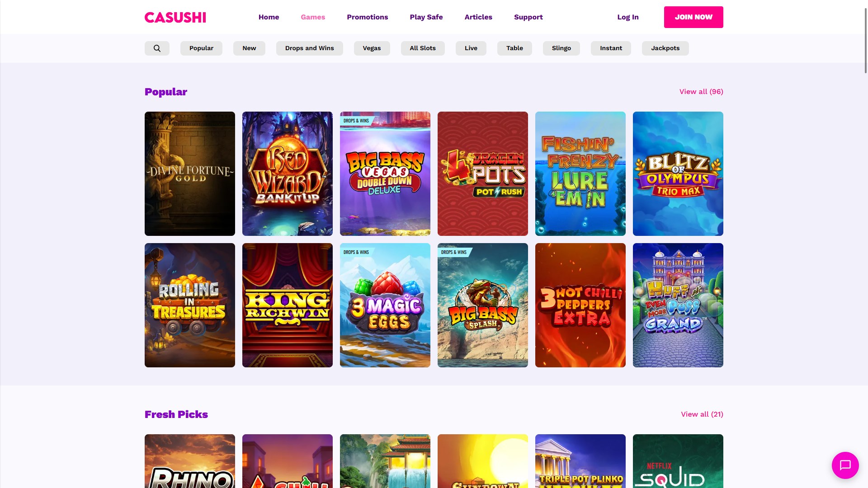Viewport: 868px width, 488px height.
Task: Go to Home page
Action: [269, 17]
